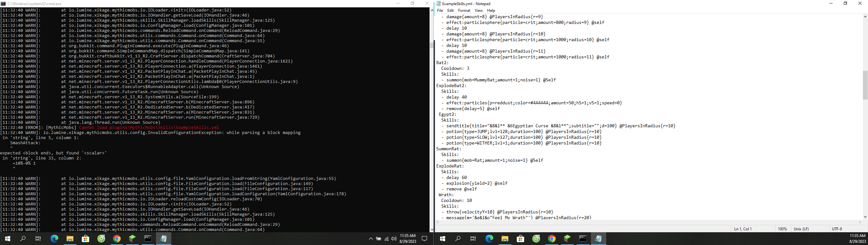The height and width of the screenshot is (245, 868).
Task: Click Search icon on the Notepad-side taskbar
Action: (458, 239)
